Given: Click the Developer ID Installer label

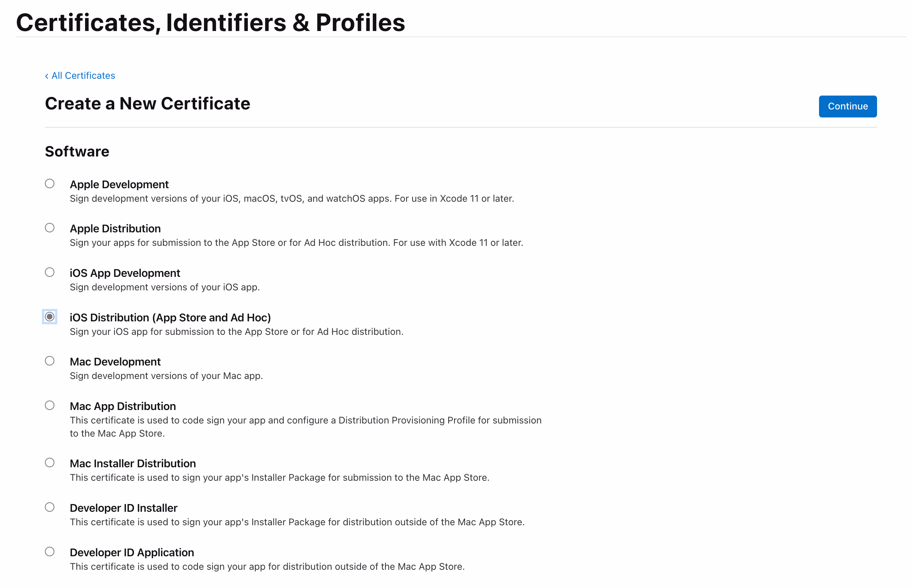Looking at the screenshot, I should 124,508.
